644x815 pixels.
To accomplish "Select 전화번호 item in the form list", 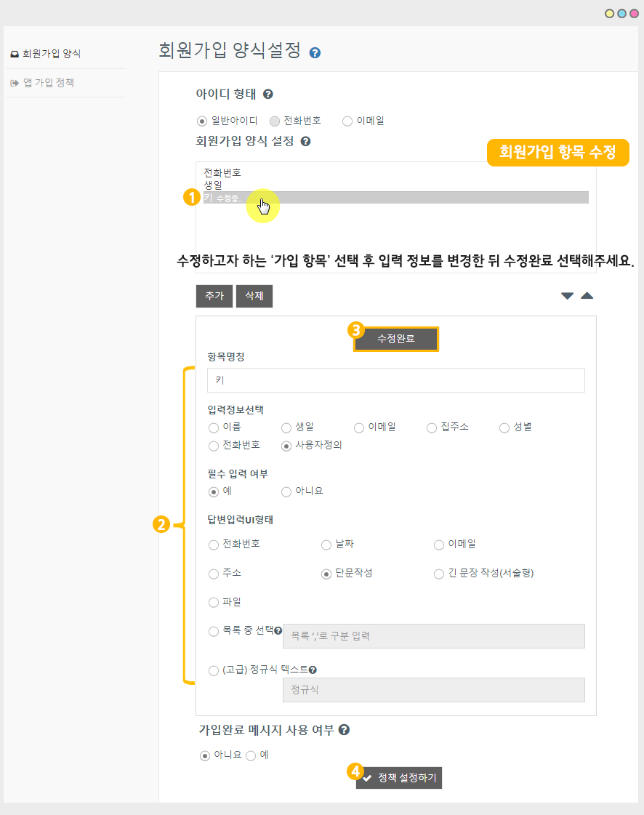I will (x=222, y=173).
